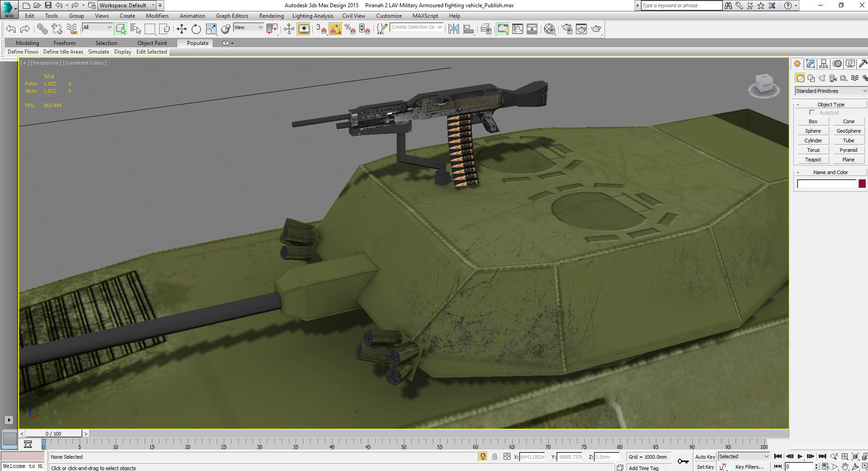Screen dimensions: 868x471
Task: Toggle Spinner Snap
Action: (x=365, y=29)
